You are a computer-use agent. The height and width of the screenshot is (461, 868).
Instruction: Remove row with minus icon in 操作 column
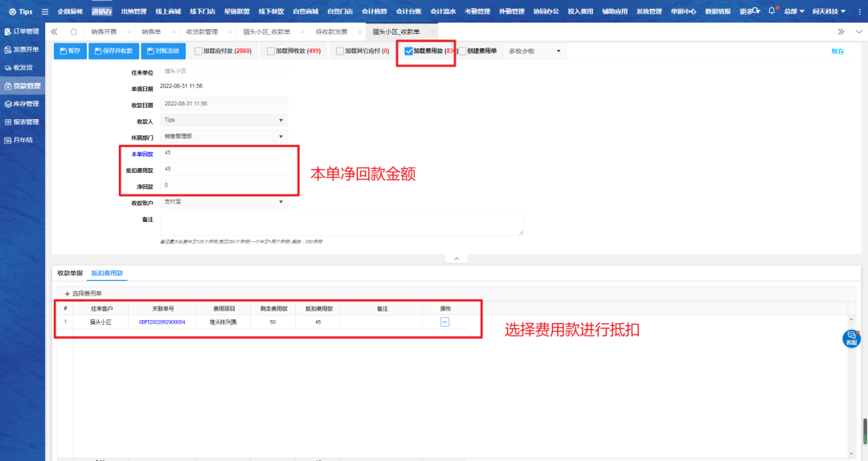444,322
